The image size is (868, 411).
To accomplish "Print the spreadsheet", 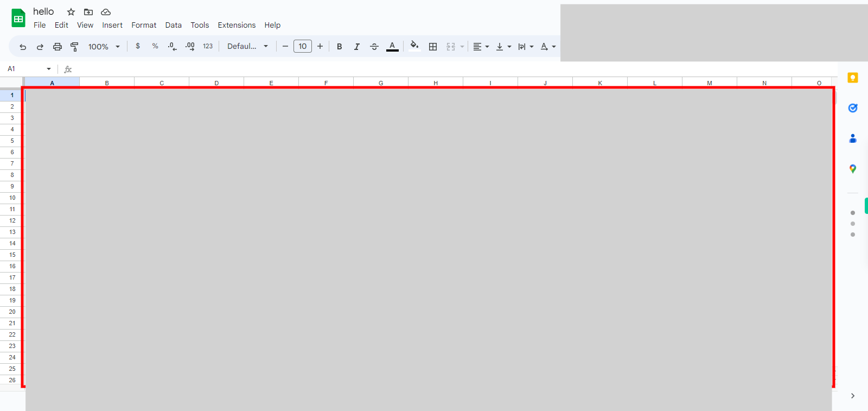I will coord(58,47).
